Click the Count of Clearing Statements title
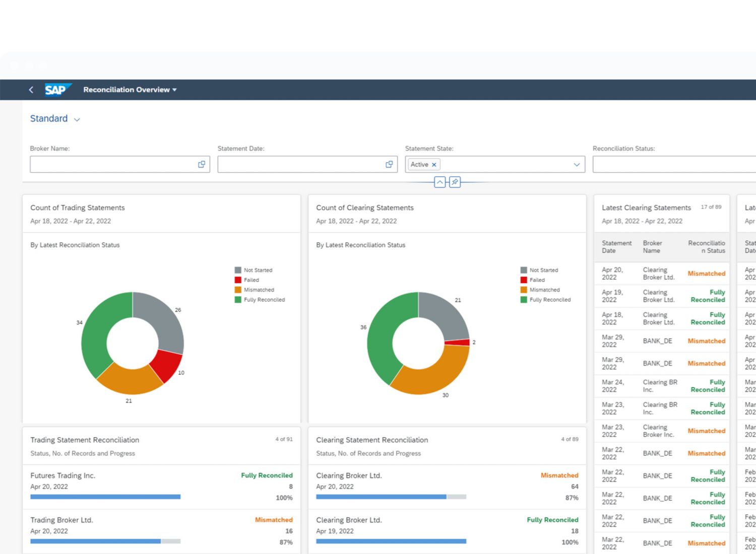Image resolution: width=756 pixels, height=554 pixels. (365, 208)
